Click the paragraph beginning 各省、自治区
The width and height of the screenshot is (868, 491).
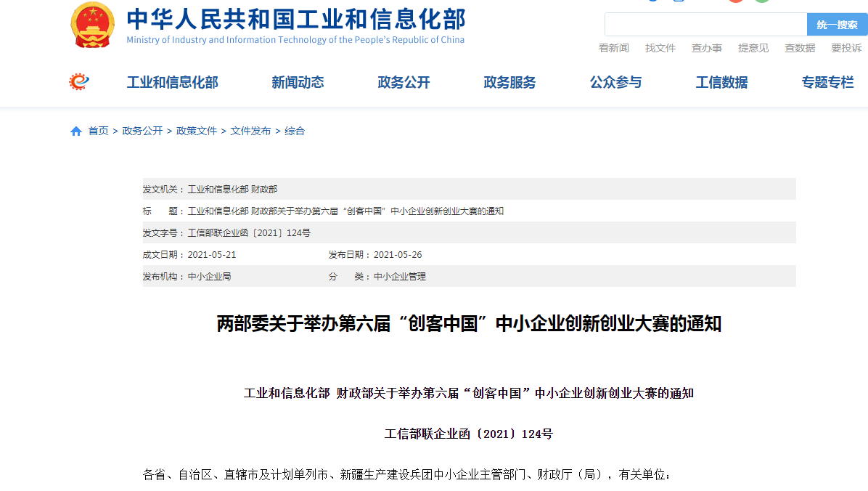pyautogui.click(x=407, y=474)
